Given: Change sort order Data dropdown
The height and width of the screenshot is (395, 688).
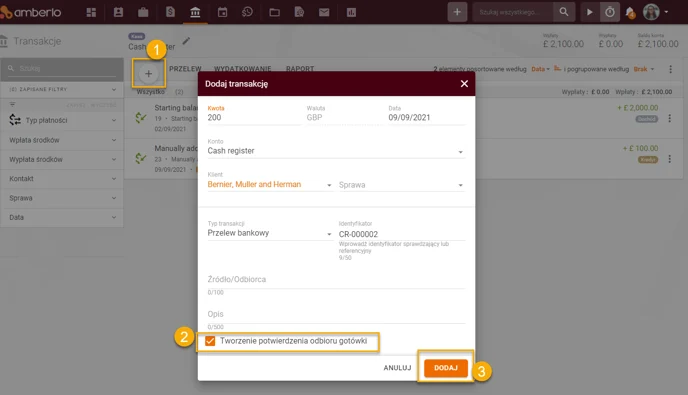Looking at the screenshot, I should (540, 69).
